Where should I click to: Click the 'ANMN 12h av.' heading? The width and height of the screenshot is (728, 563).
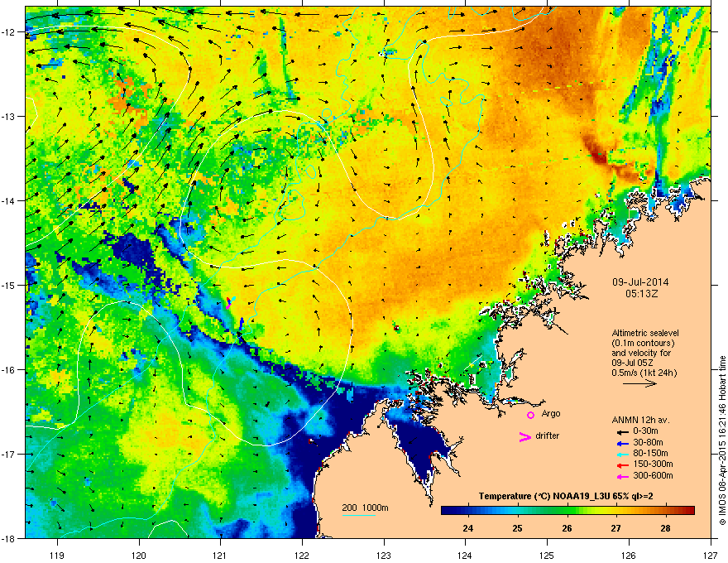640,420
